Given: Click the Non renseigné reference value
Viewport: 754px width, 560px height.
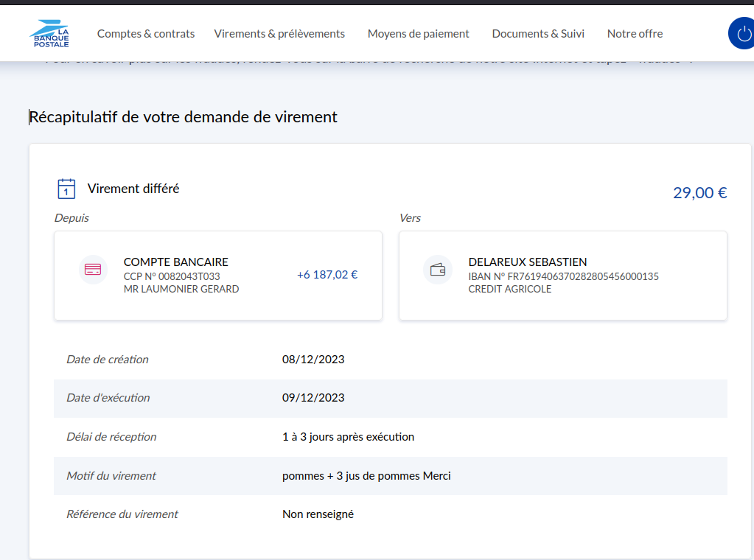Looking at the screenshot, I should tap(318, 514).
